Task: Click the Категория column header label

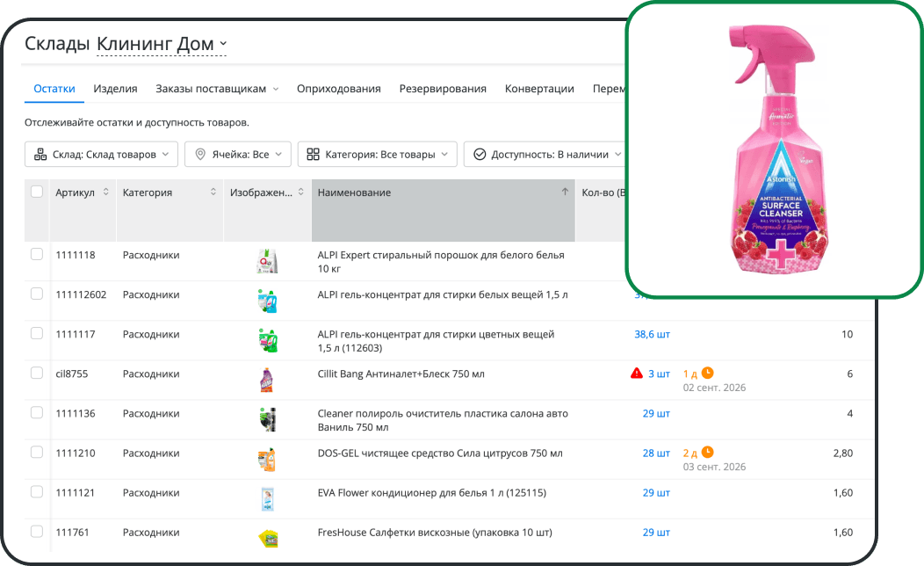Action: pyautogui.click(x=148, y=192)
